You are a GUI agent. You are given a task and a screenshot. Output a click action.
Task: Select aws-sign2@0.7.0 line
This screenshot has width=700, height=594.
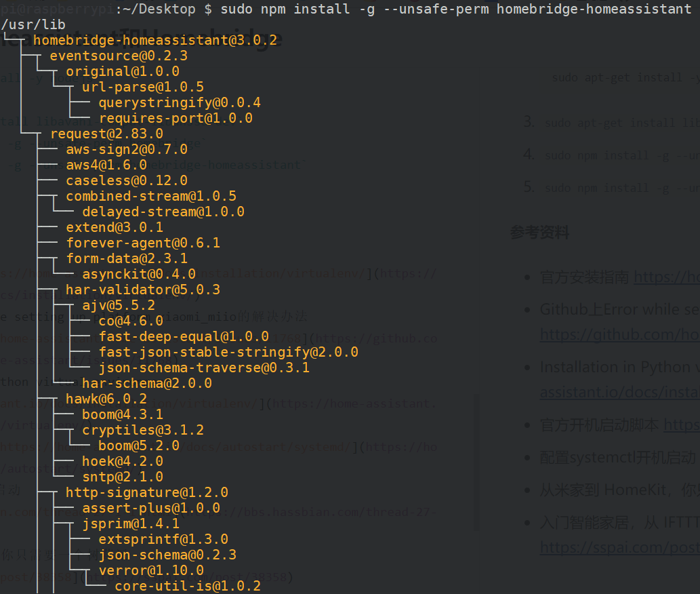(x=127, y=149)
